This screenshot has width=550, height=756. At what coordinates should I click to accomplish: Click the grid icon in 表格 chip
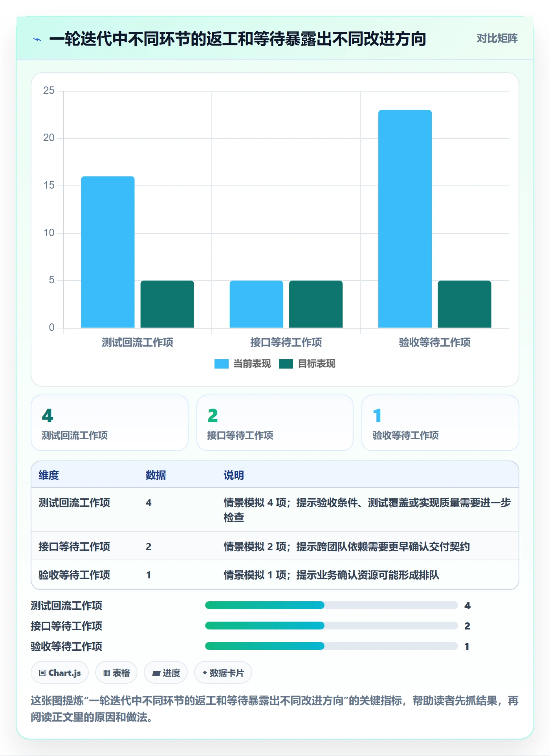click(x=106, y=673)
